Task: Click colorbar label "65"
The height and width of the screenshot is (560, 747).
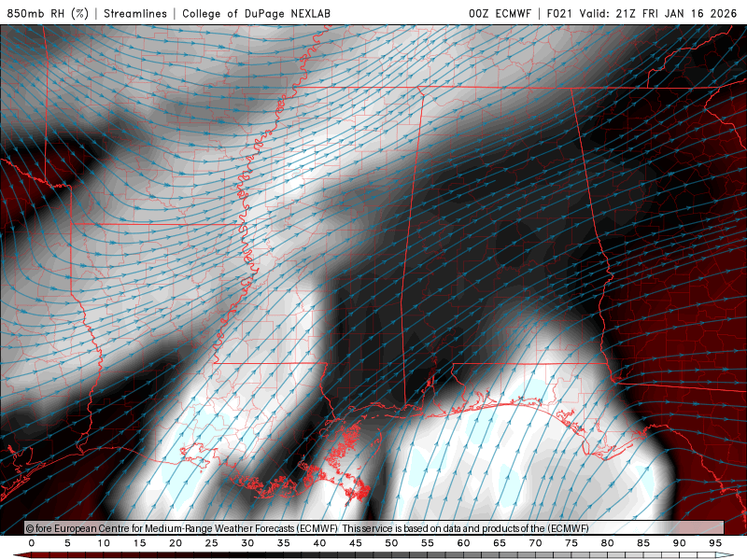Action: (500, 543)
